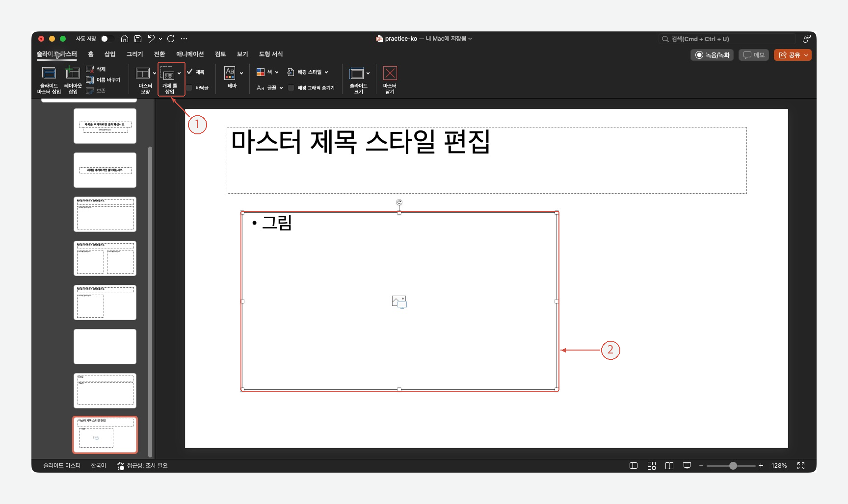This screenshot has height=504, width=848.
Task: Click the Save icon in title bar
Action: point(138,39)
